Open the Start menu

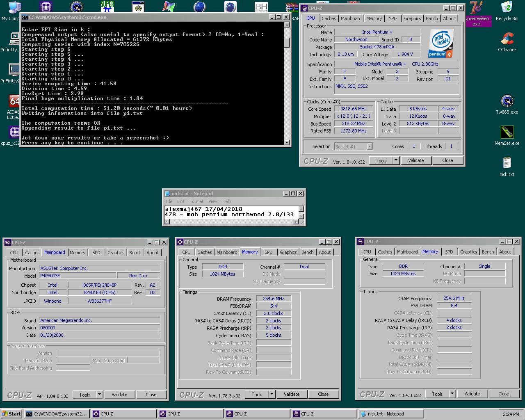click(x=11, y=414)
